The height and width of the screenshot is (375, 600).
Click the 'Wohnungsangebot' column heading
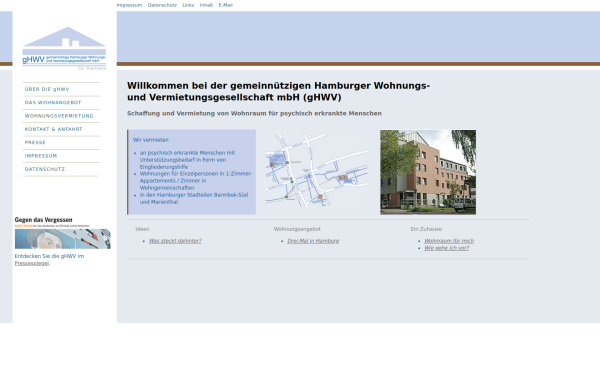coord(297,229)
